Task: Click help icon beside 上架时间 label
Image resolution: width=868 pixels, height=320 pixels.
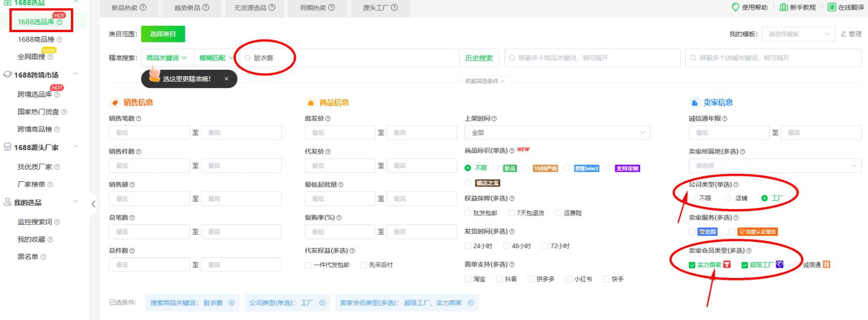Action: 494,119
